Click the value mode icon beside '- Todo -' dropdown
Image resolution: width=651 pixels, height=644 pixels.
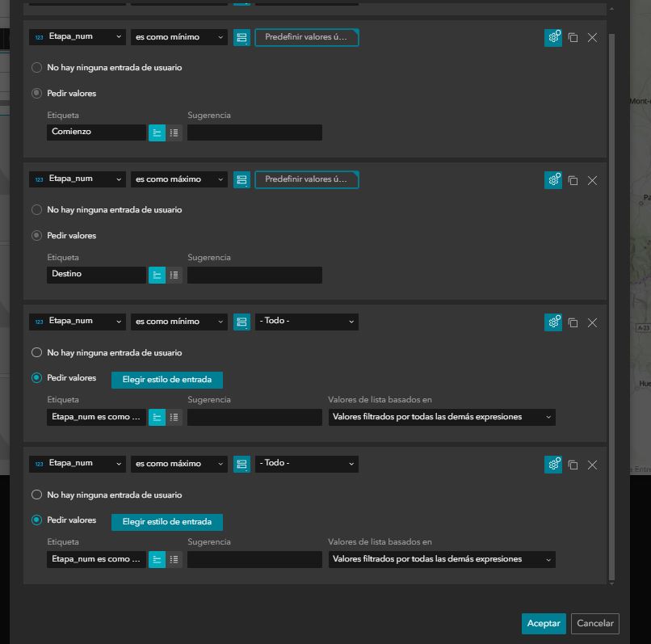click(241, 322)
